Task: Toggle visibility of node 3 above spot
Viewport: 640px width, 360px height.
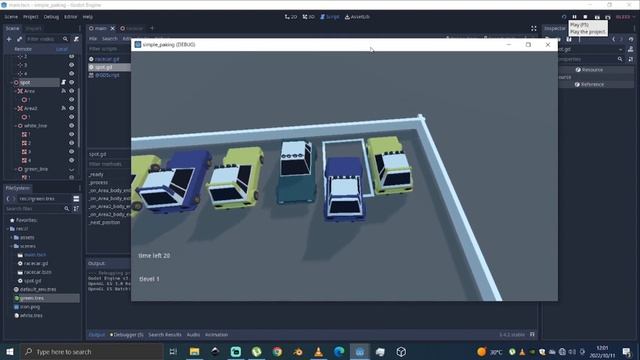Action: coord(71,65)
